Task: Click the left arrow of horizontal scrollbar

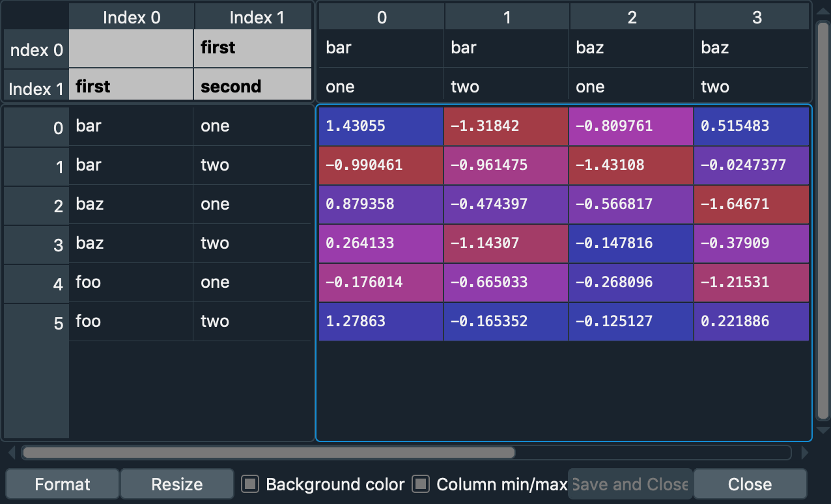Action: click(x=11, y=453)
